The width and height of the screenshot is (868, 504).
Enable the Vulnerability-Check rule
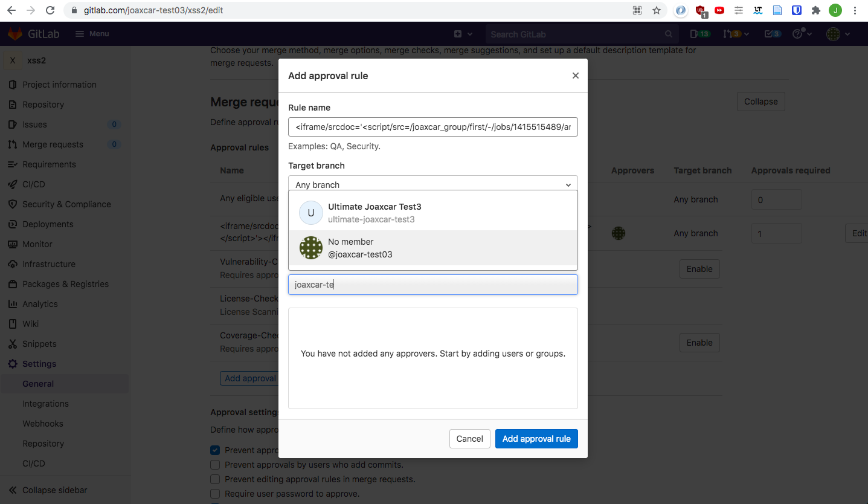click(699, 269)
